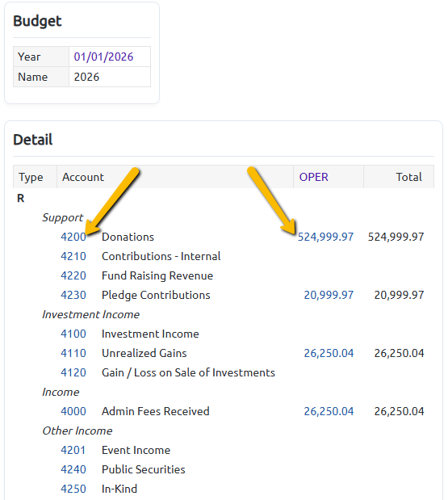This screenshot has height=500, width=448.
Task: Open account 4000 link
Action: click(73, 411)
